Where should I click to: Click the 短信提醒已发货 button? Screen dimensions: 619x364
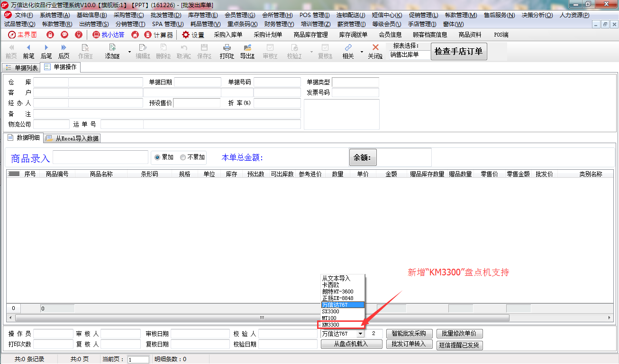point(459,345)
